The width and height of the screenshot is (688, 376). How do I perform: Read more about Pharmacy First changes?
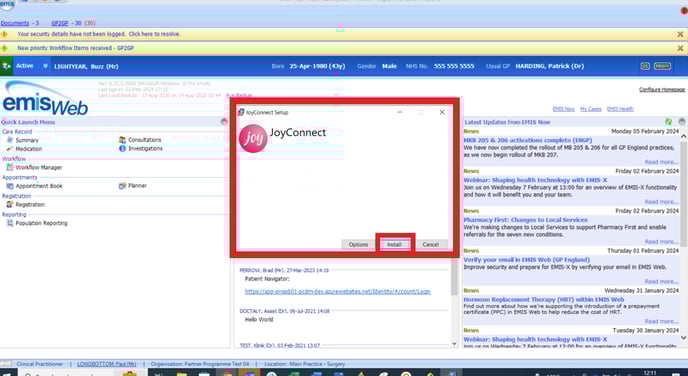point(661,242)
